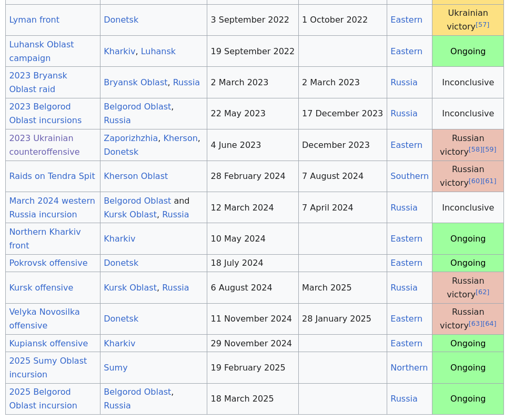Open citation [62]
The width and height of the screenshot is (514, 420).
[x=482, y=292]
